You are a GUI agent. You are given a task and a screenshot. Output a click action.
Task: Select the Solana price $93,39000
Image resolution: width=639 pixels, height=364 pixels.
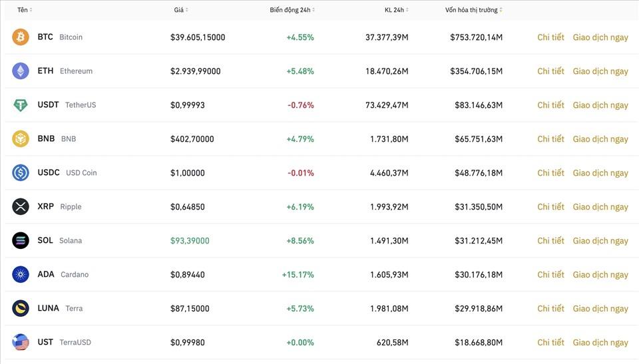[x=190, y=241]
